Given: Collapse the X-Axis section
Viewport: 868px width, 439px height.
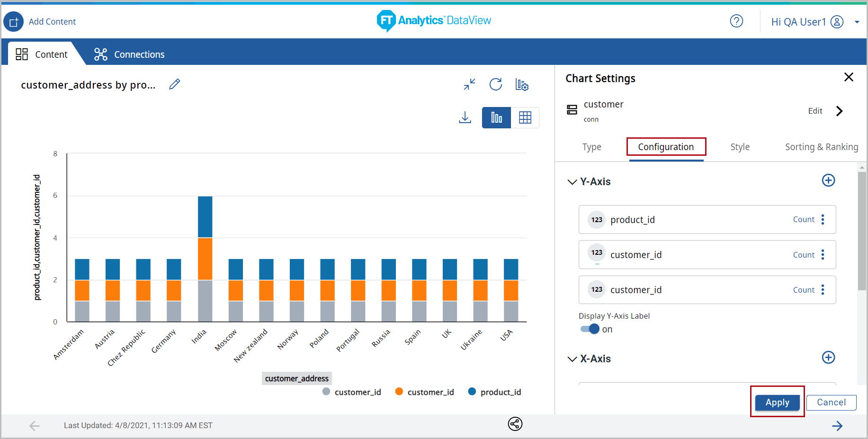Looking at the screenshot, I should coord(572,359).
